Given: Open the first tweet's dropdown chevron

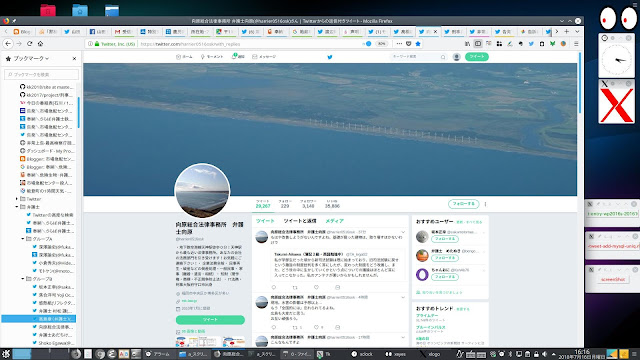Looking at the screenshot, I should 403,232.
